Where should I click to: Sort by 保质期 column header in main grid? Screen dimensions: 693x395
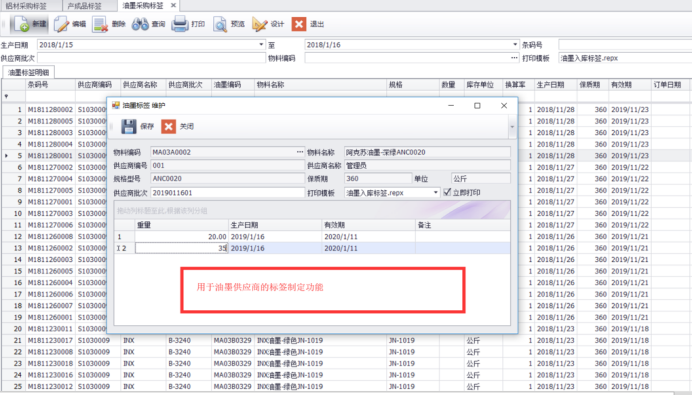592,85
